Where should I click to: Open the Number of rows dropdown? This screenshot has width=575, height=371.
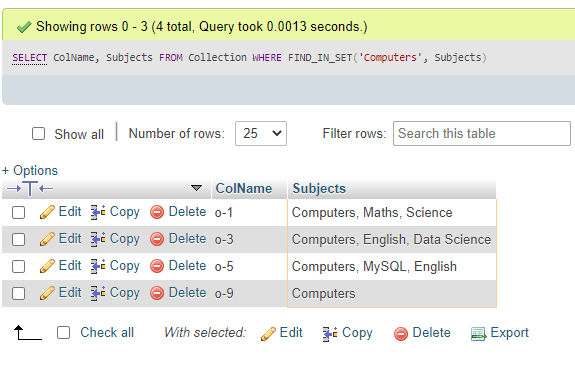(x=261, y=133)
